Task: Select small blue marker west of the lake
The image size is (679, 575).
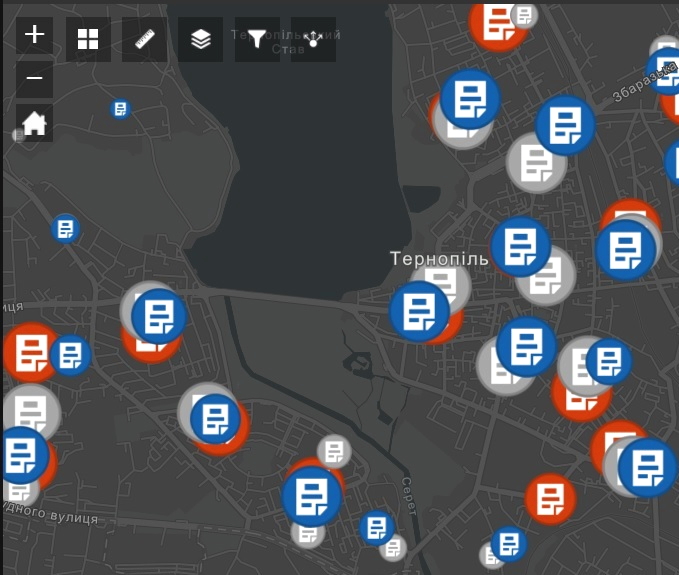Action: pos(65,229)
